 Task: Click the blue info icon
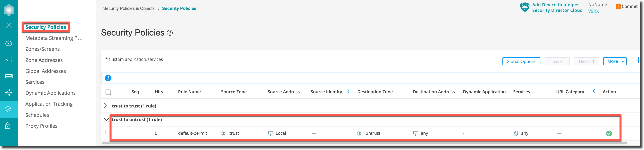tap(108, 78)
